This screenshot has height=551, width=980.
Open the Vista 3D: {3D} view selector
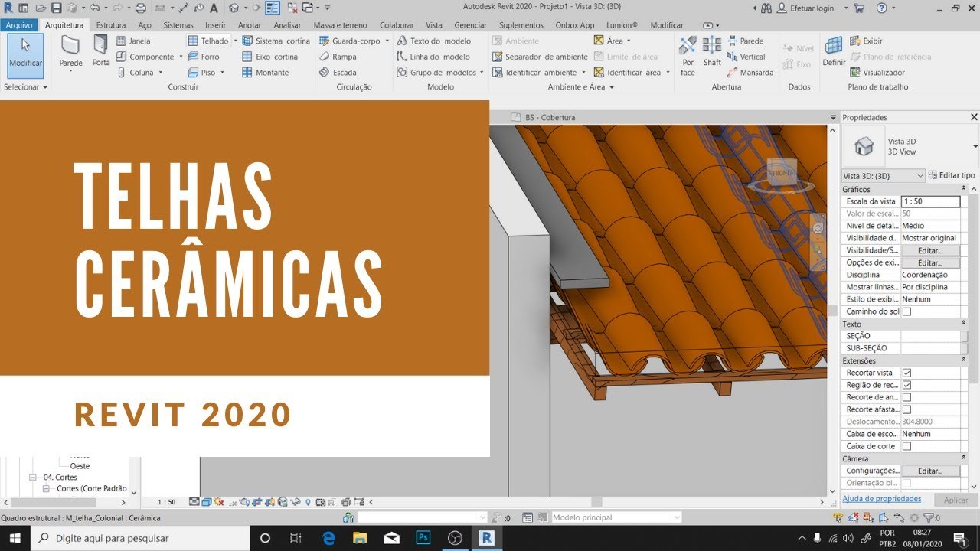(884, 176)
